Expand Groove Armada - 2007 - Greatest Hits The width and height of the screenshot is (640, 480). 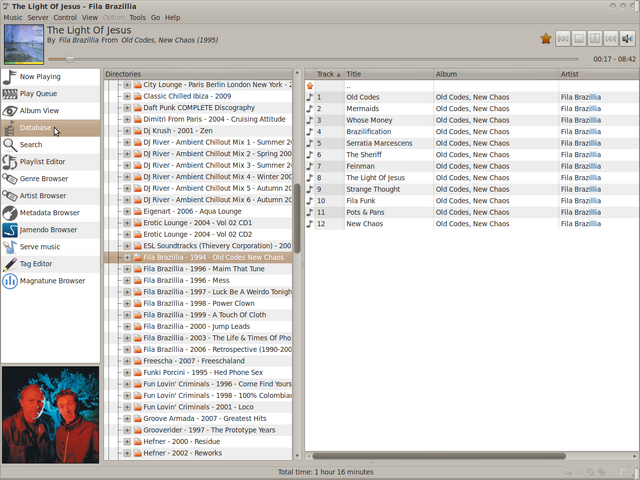[127, 419]
